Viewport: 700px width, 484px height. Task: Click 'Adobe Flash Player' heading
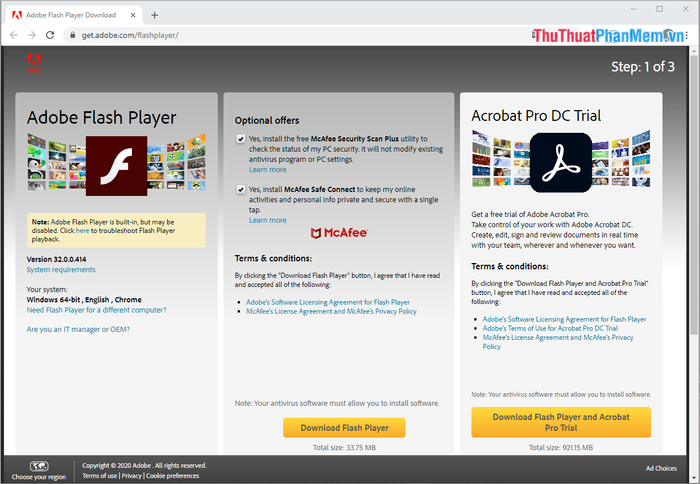(101, 118)
